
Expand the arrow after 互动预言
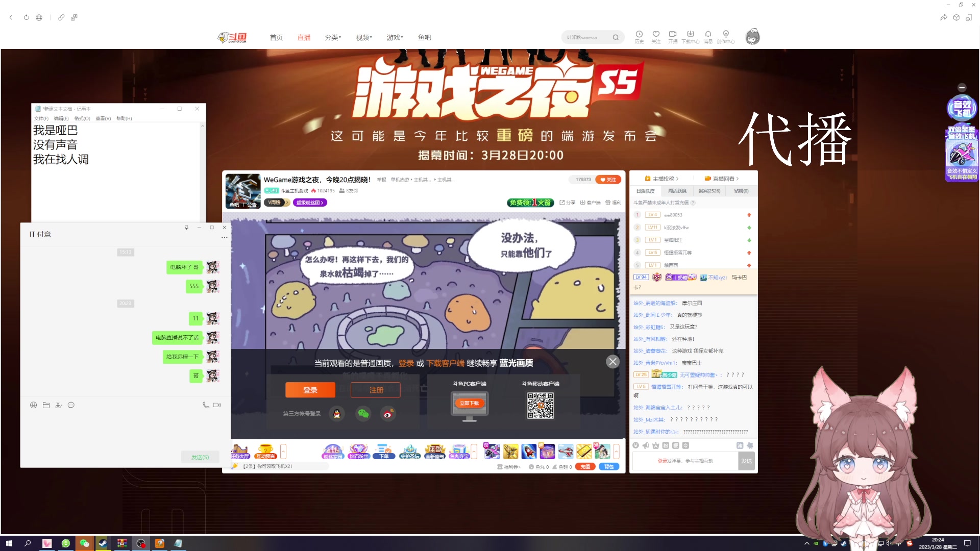[283, 452]
